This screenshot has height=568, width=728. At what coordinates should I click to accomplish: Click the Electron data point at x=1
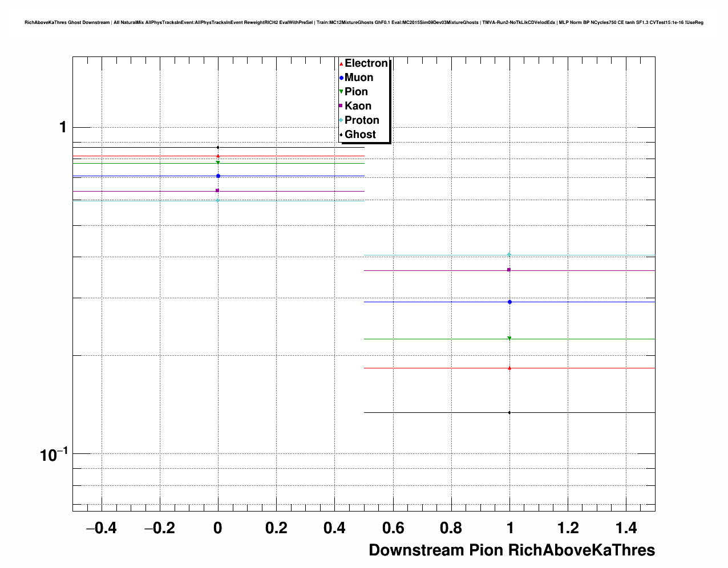[x=509, y=368]
